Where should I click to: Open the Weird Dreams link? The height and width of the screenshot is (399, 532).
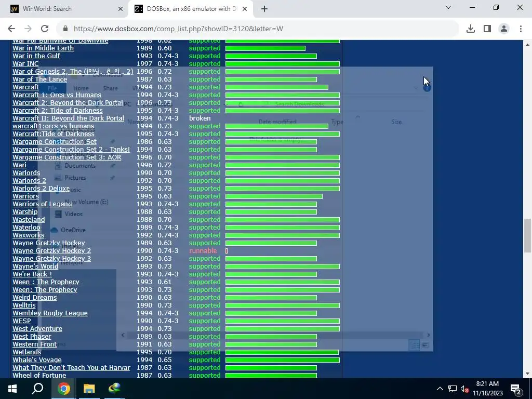coord(35,298)
